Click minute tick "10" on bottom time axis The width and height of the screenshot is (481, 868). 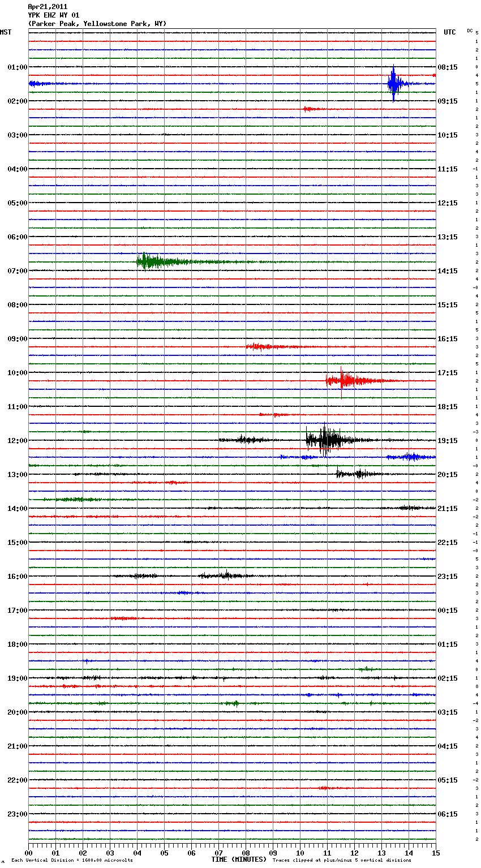pos(300,853)
